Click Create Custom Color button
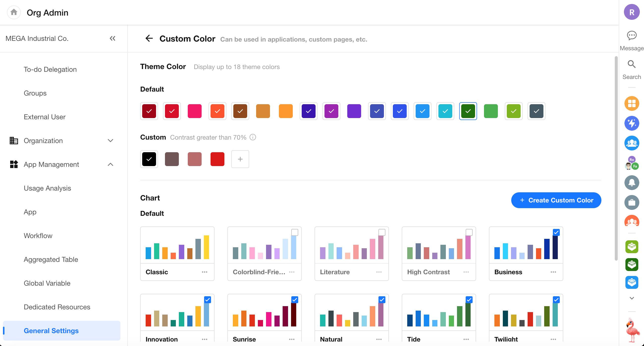Image resolution: width=644 pixels, height=346 pixels. coord(556,200)
